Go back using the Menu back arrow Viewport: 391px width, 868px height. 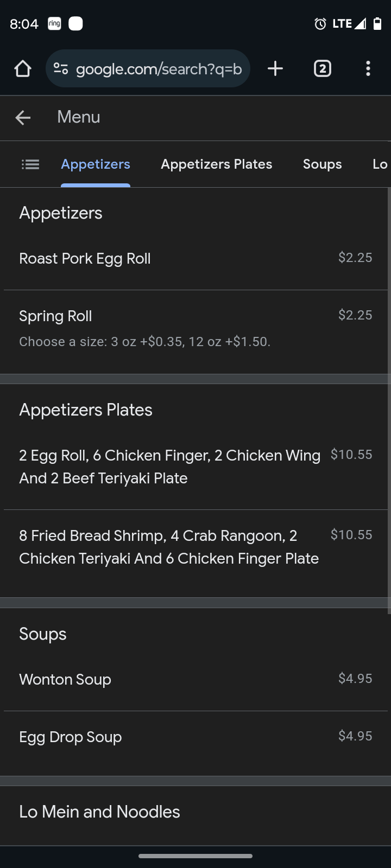coord(23,117)
